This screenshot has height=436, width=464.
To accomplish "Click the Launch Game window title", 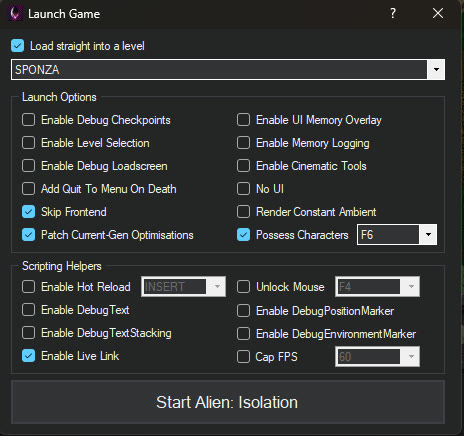I will 64,14.
